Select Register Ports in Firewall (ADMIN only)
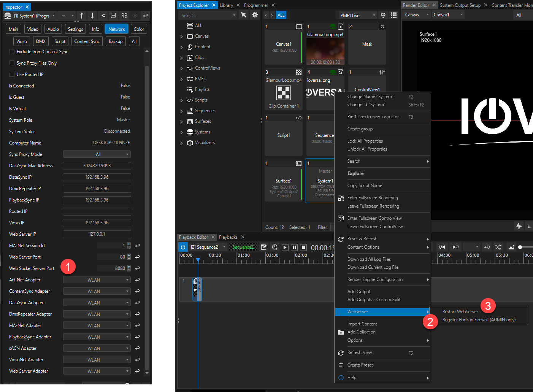This screenshot has width=533, height=392. [x=479, y=320]
